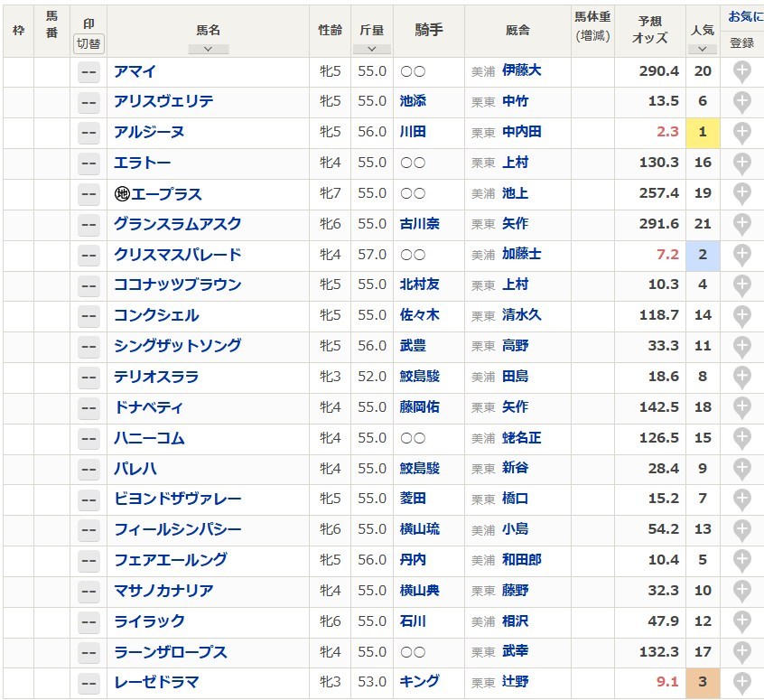Open horse page for テリオスララ
Screen dimensions: 764x700
[156, 377]
